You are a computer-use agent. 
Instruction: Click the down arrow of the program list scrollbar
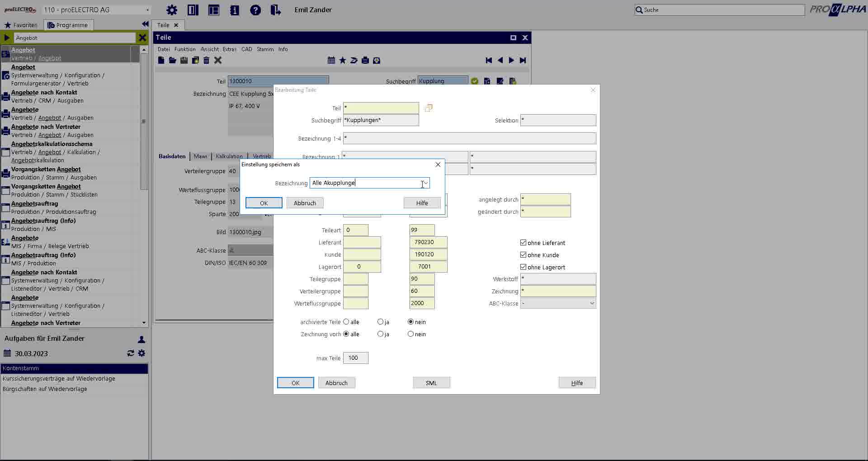tap(144, 323)
